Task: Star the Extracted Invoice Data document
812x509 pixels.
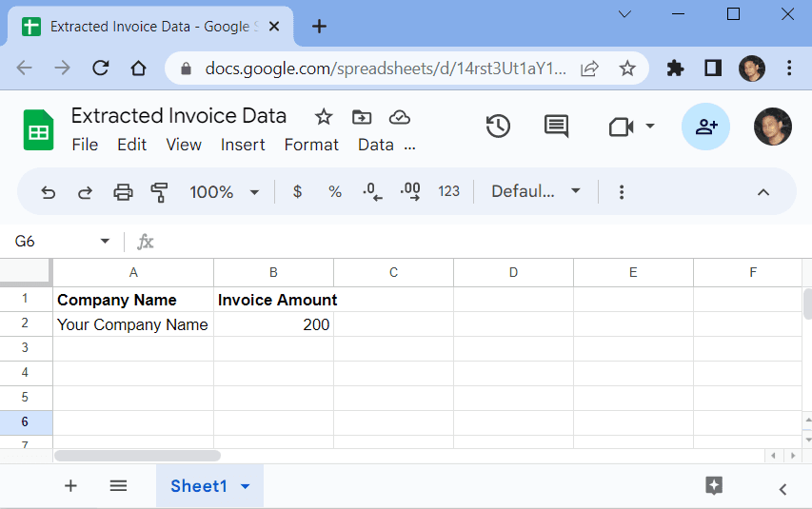Action: 324,117
